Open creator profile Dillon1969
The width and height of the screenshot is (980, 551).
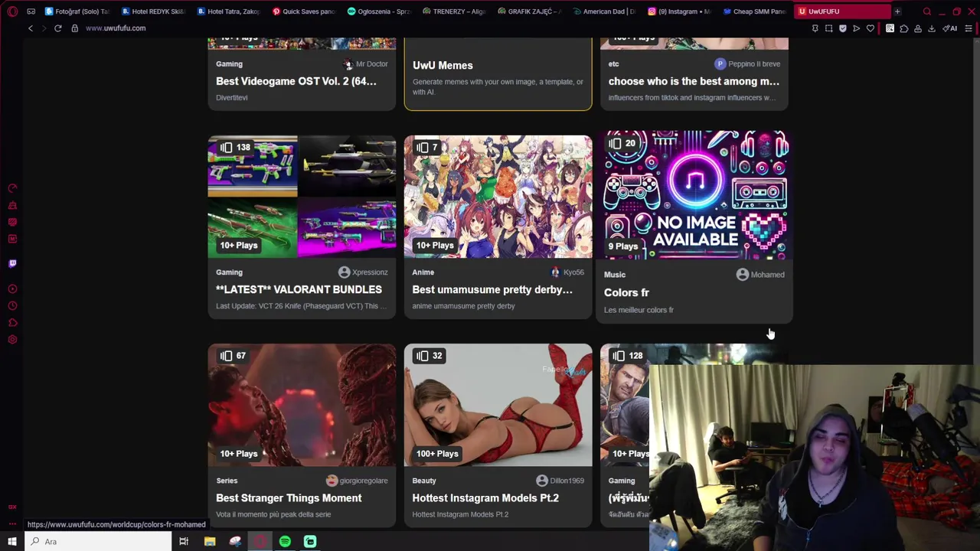560,481
